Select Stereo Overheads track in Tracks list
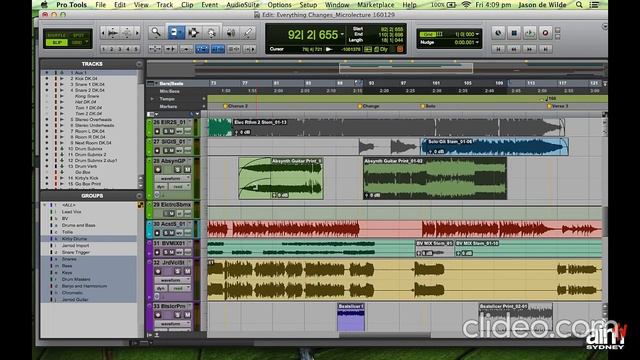The width and height of the screenshot is (640, 360). (93, 120)
